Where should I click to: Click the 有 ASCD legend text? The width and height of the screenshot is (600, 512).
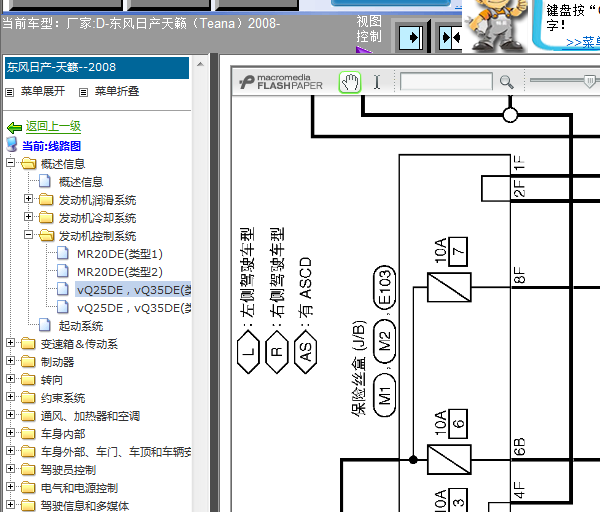pos(305,287)
